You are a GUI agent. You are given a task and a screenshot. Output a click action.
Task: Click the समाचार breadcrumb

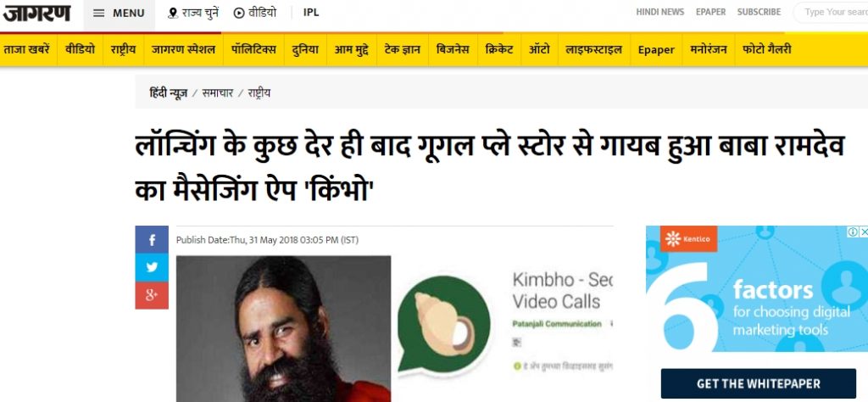[x=218, y=93]
